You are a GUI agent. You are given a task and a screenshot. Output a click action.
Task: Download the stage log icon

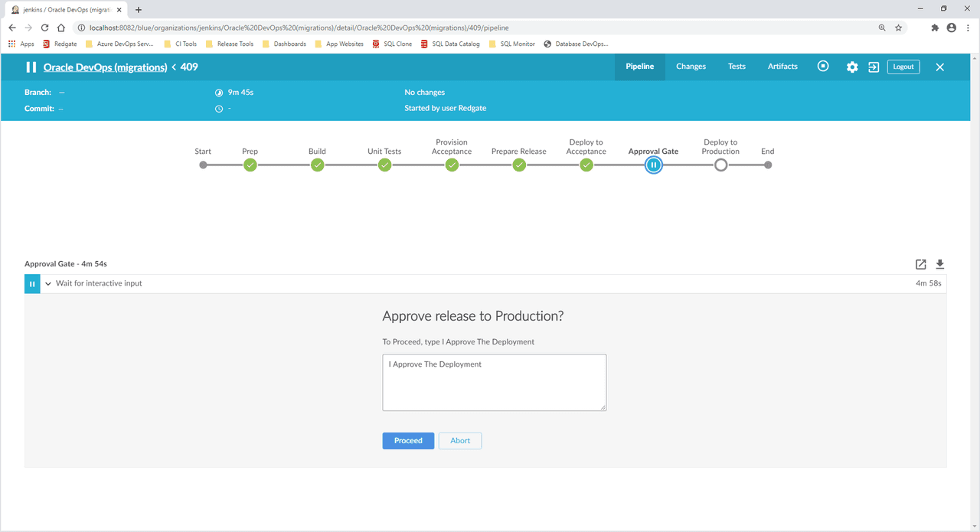tap(940, 264)
